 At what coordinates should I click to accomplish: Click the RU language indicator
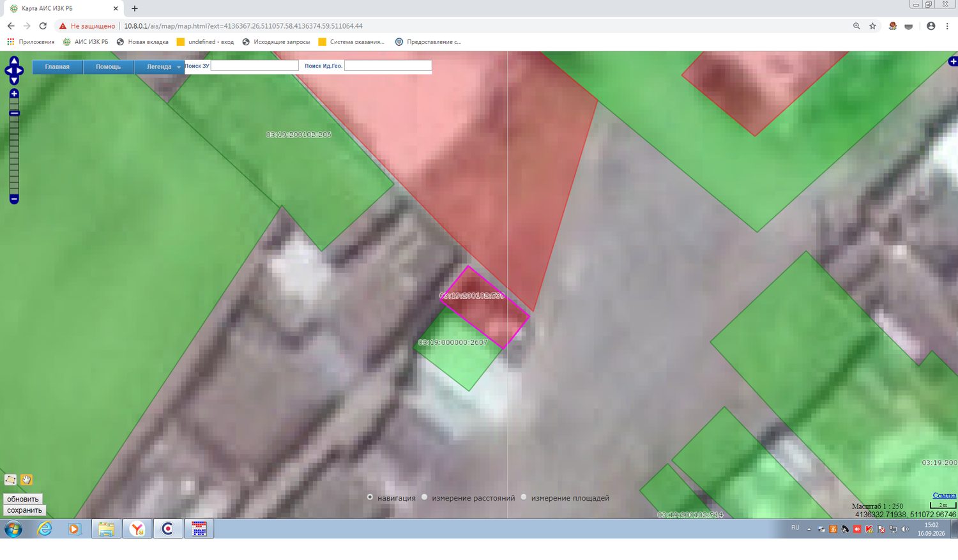[795, 528]
